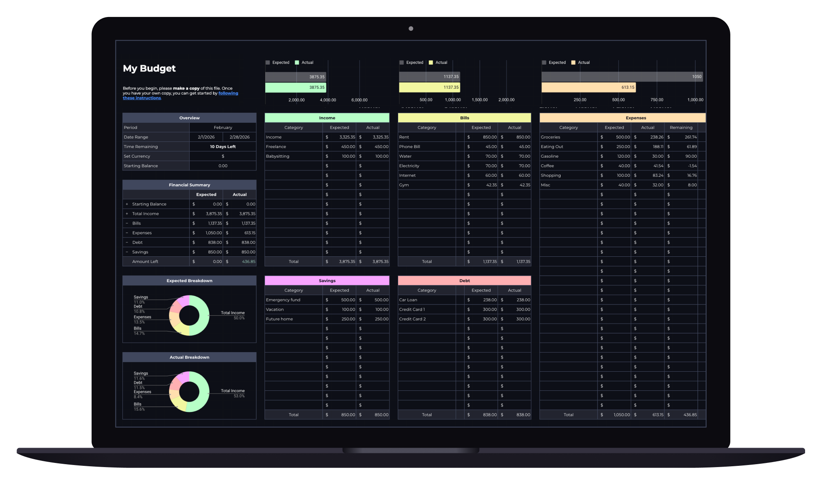
Task: Click the orange 613.15 actual expenses bar
Action: 588,88
